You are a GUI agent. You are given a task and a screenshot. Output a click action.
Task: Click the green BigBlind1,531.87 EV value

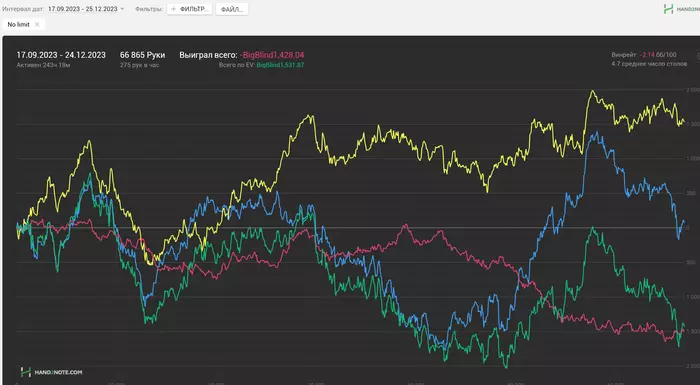coord(280,65)
